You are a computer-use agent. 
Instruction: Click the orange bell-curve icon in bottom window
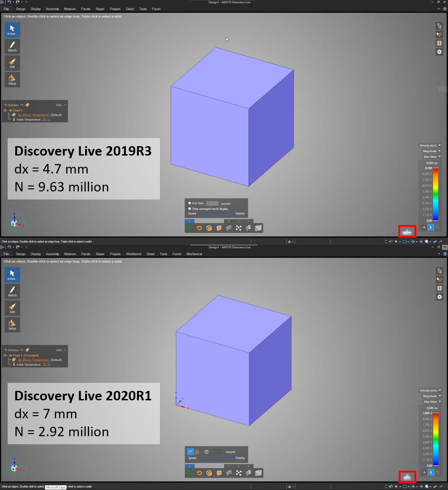197,452
